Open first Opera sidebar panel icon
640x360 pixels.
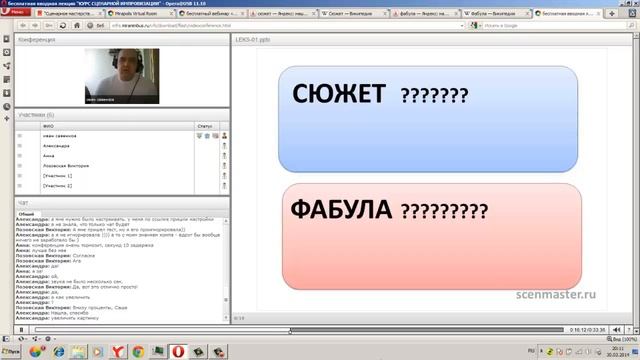7,39
